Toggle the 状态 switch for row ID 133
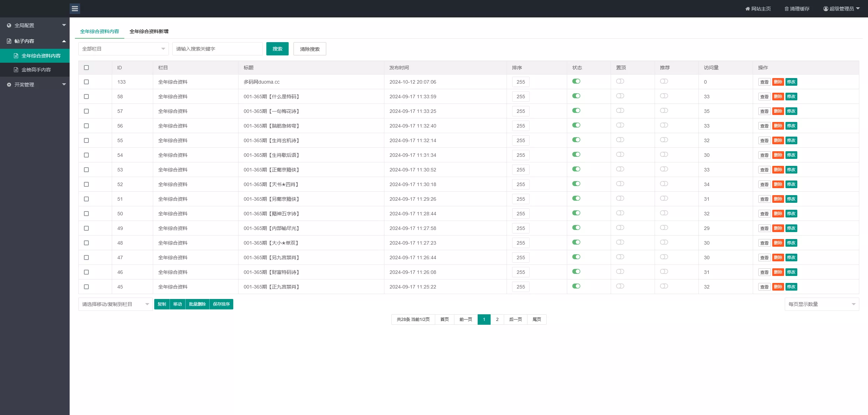868x415 pixels. 576,81
